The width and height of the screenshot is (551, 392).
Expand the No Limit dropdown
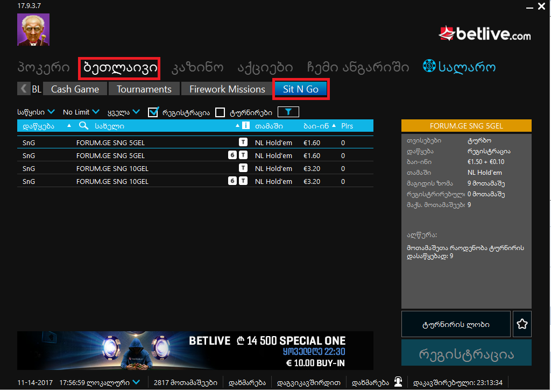pyautogui.click(x=81, y=112)
